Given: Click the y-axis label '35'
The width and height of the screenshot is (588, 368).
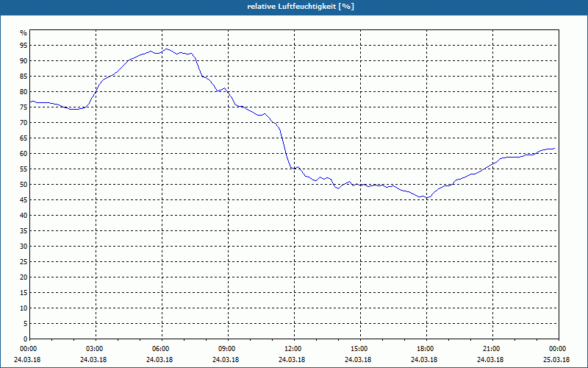Looking at the screenshot, I should [x=24, y=231].
